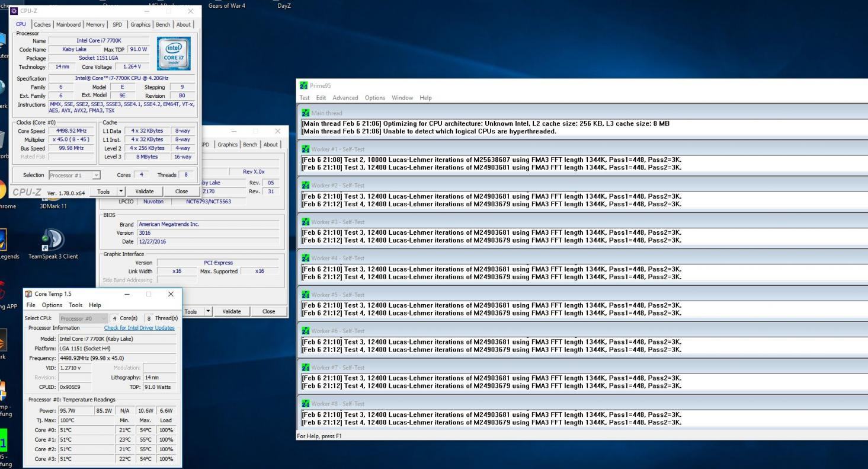Open the About tab in front CPU-Z window

pos(184,24)
